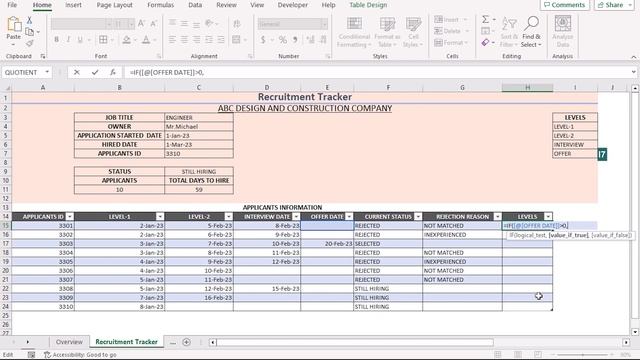Click in the formula bar input
The width and height of the screenshot is (640, 360).
[376, 72]
